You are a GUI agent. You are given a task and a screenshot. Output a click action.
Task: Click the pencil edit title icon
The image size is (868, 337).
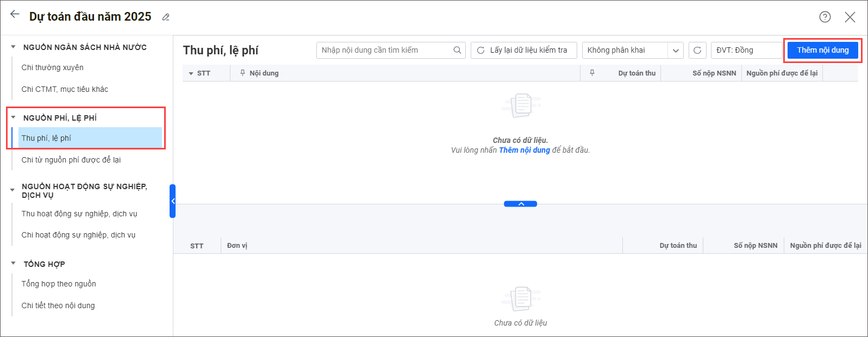click(166, 17)
